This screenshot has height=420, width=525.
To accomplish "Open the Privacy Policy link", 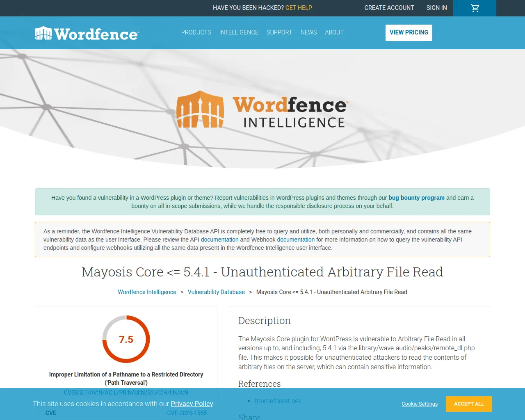I will click(192, 404).
